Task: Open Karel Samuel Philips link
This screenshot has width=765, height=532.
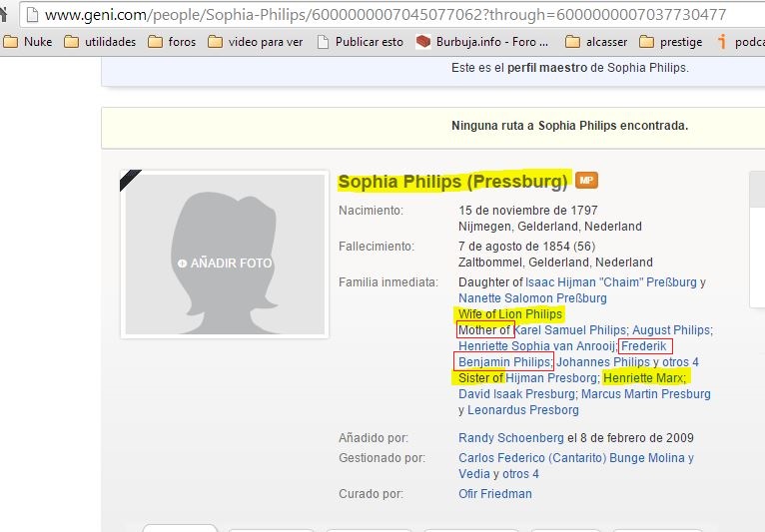Action: tap(570, 330)
